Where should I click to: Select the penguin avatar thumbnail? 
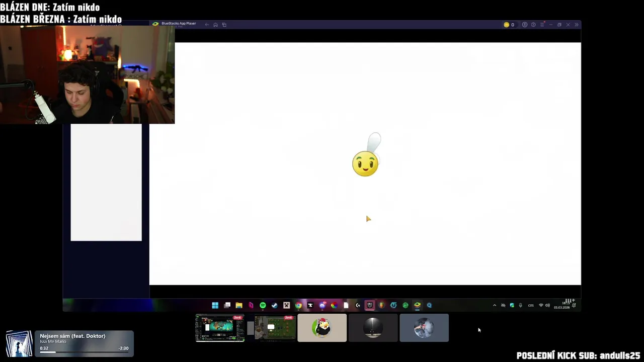[x=322, y=328]
